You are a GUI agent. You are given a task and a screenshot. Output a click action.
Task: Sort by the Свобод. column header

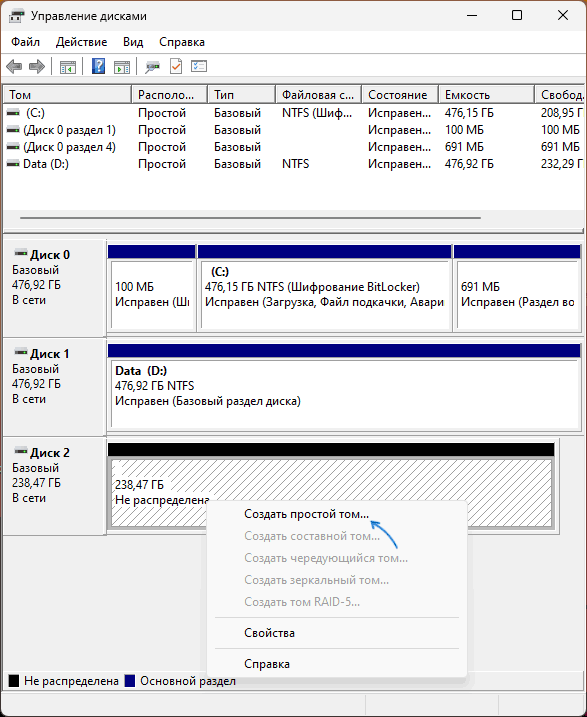click(x=560, y=95)
